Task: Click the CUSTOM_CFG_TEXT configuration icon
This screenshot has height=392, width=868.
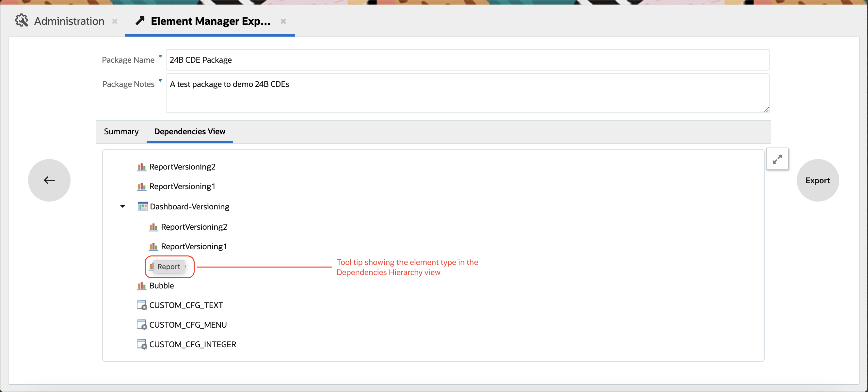Action: tap(142, 305)
